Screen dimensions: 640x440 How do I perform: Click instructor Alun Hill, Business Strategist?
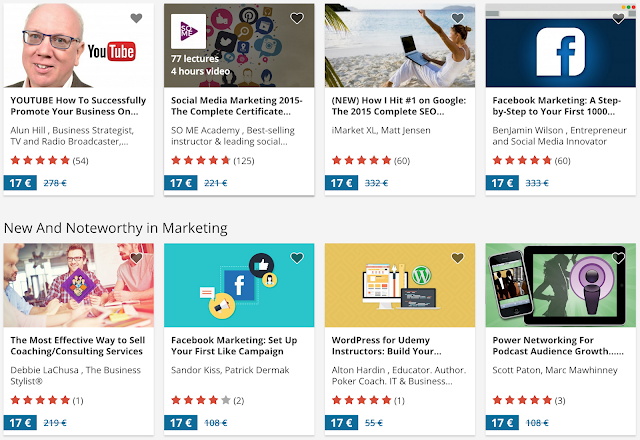pos(72,136)
